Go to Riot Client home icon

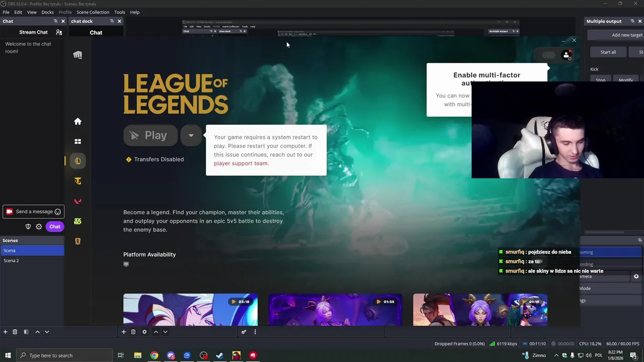[x=77, y=121]
